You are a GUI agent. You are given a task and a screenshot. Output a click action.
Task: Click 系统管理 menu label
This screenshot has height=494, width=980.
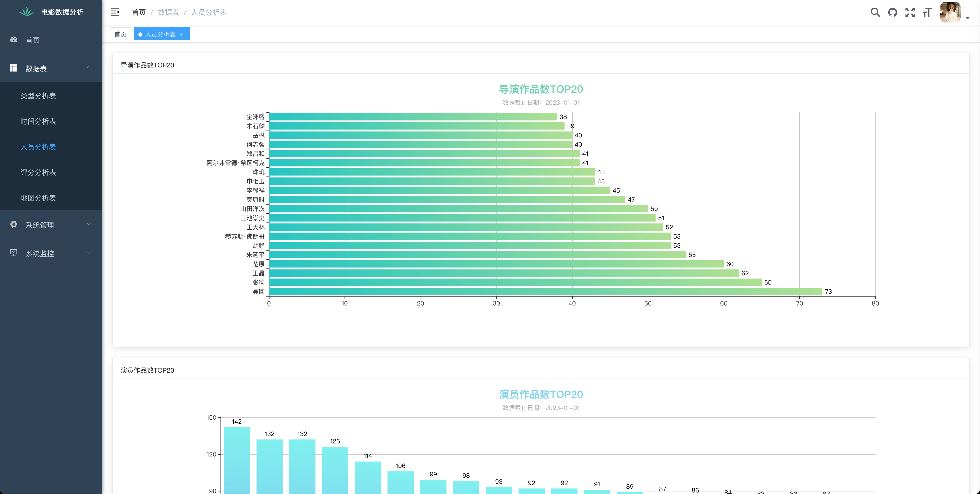click(x=40, y=225)
